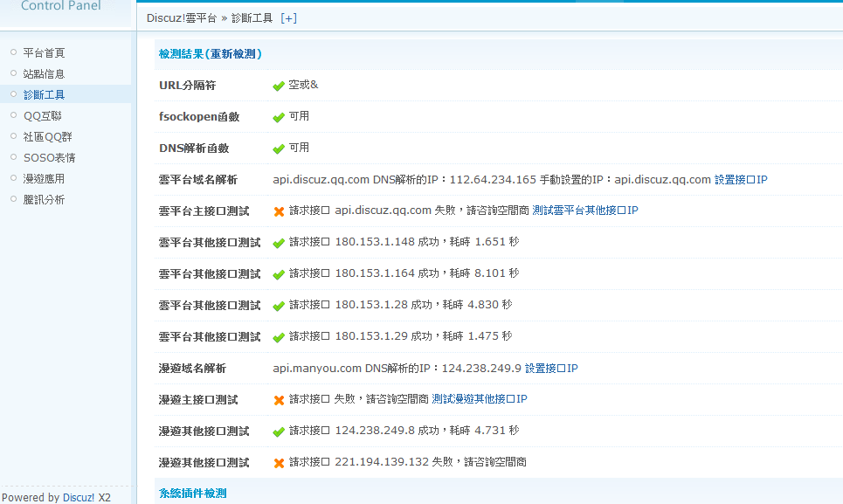843x504 pixels.
Task: Click the 漫遊域名解析 row label
Action: pyautogui.click(x=192, y=369)
